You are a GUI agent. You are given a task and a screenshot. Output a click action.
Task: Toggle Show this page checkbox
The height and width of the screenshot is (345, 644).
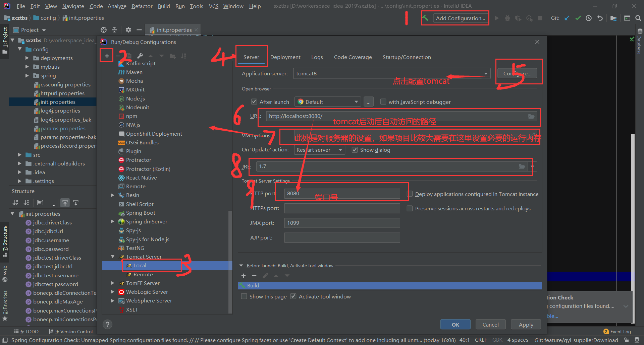[244, 296]
